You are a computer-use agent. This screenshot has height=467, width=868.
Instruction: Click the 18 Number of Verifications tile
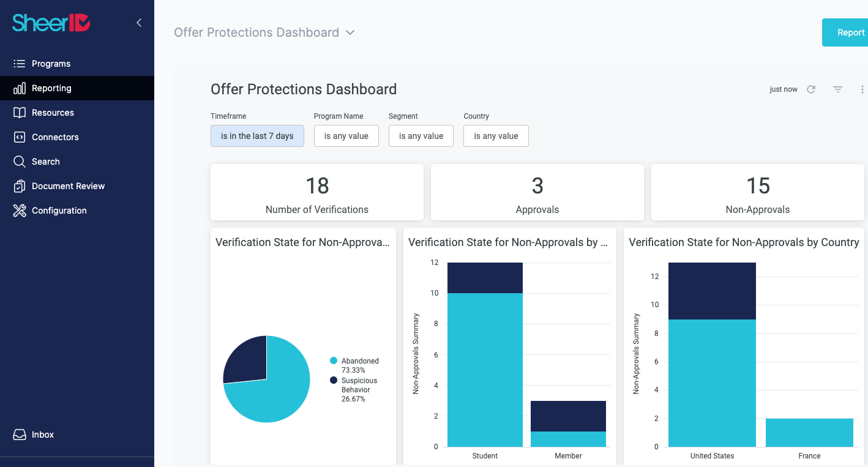pos(317,192)
